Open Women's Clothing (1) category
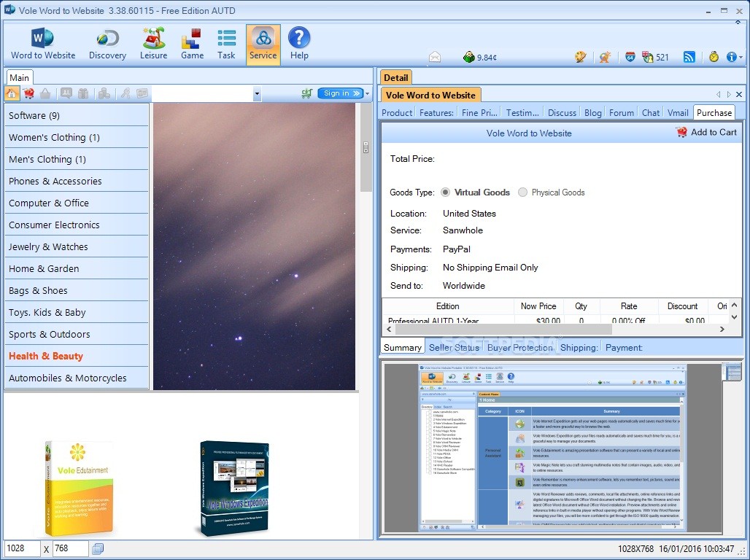 tap(77, 137)
